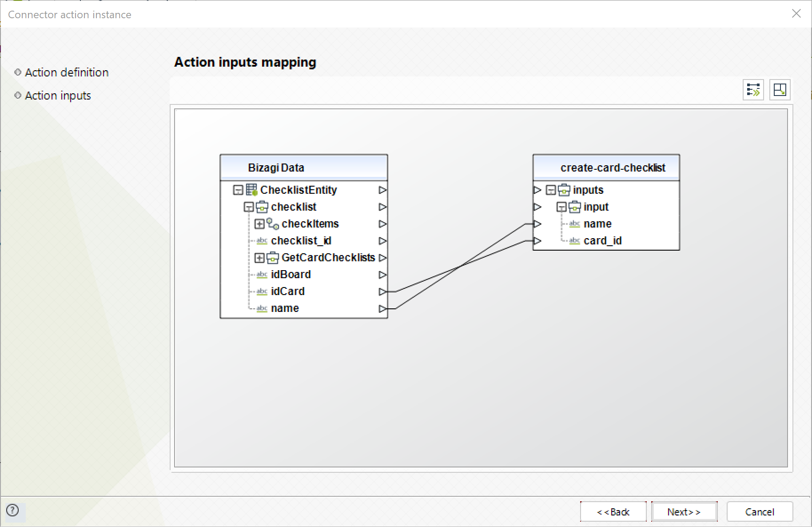The height and width of the screenshot is (527, 812).
Task: Click the input node connector arrow
Action: pyautogui.click(x=537, y=207)
